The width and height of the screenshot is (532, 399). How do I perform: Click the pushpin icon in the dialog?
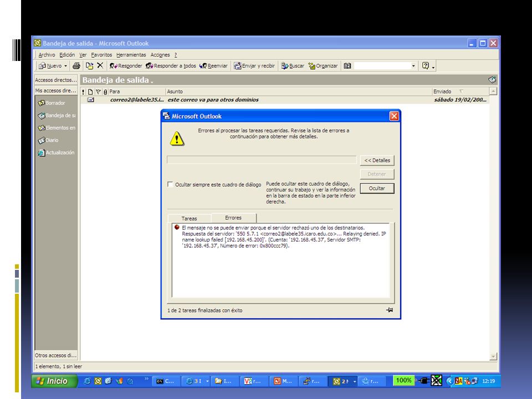click(x=390, y=310)
